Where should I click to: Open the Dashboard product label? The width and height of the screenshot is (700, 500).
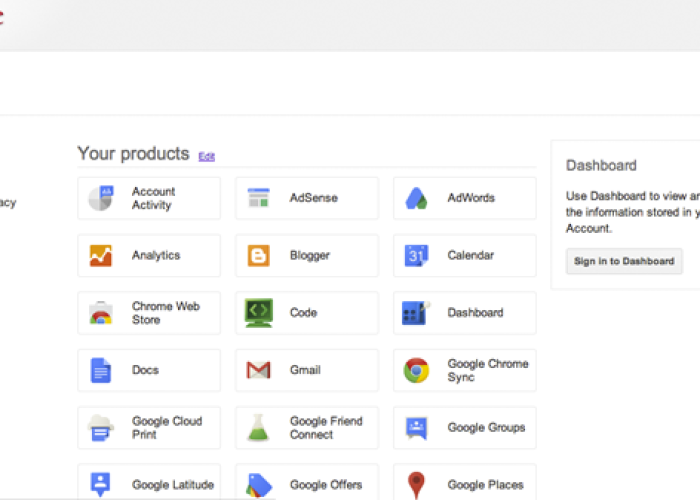[475, 312]
